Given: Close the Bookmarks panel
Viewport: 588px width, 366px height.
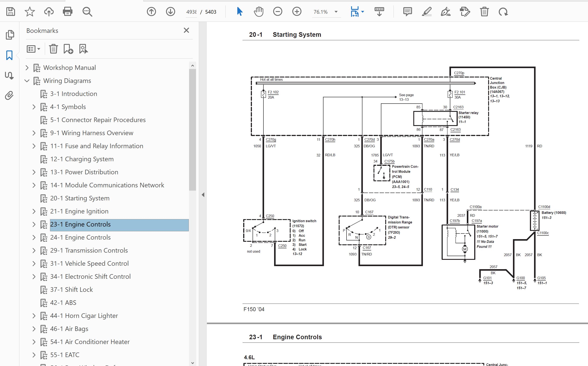Looking at the screenshot, I should coord(186,30).
